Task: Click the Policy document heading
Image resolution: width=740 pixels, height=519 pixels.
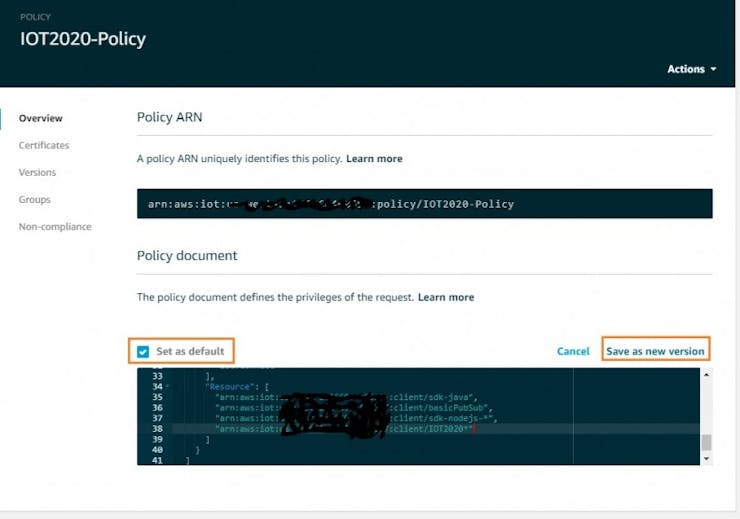Action: tap(187, 255)
